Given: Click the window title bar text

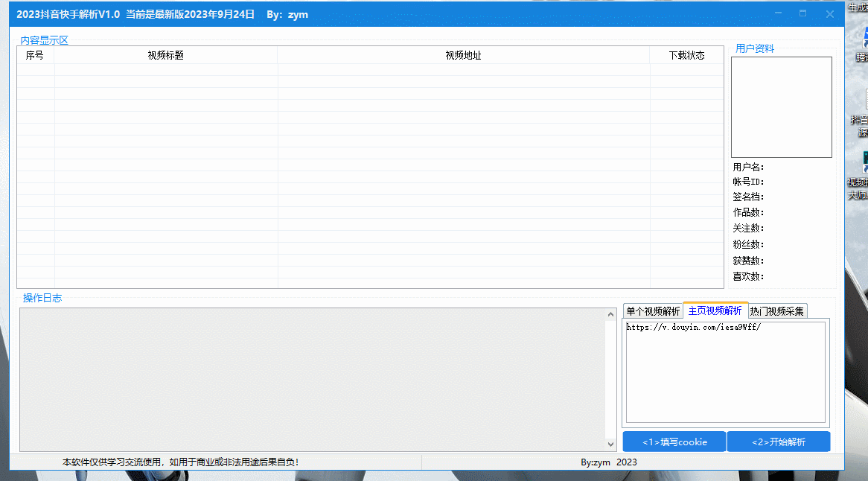Looking at the screenshot, I should [162, 14].
